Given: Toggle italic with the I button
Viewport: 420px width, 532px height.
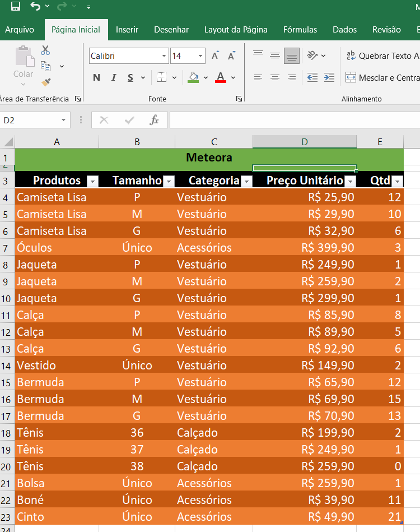Looking at the screenshot, I should click(x=114, y=78).
